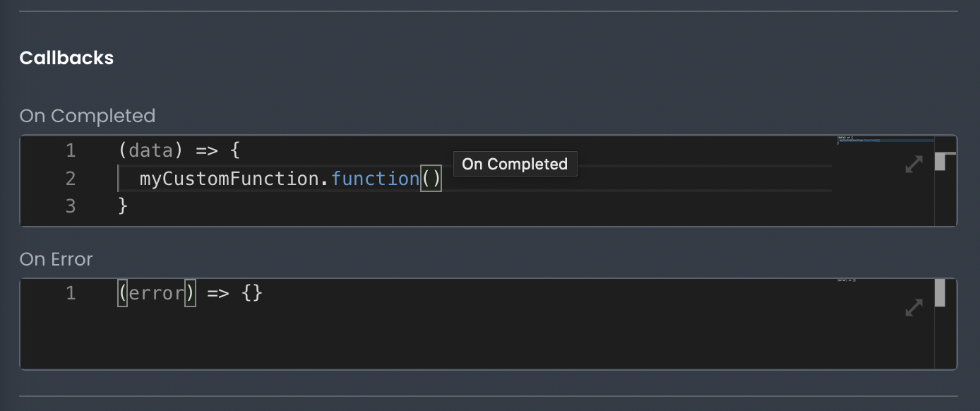
Task: Expand the On Completed editor to fullscreen
Action: 914,165
